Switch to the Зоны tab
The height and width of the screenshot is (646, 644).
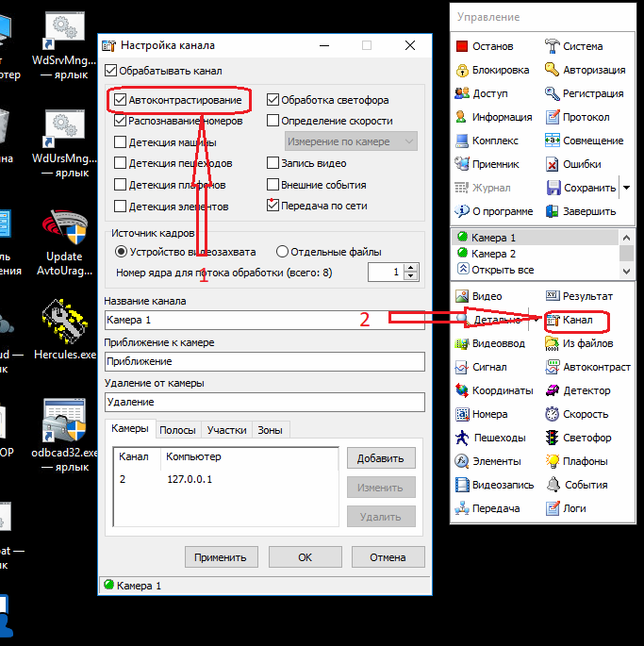pos(270,430)
